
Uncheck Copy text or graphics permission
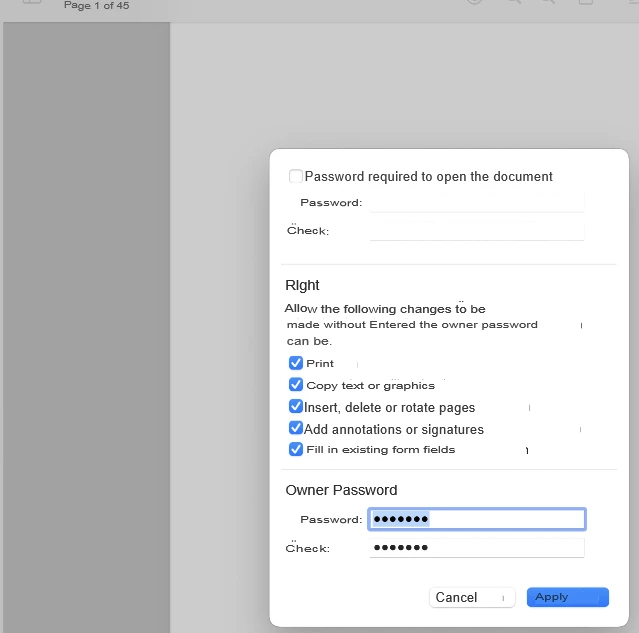tap(295, 385)
